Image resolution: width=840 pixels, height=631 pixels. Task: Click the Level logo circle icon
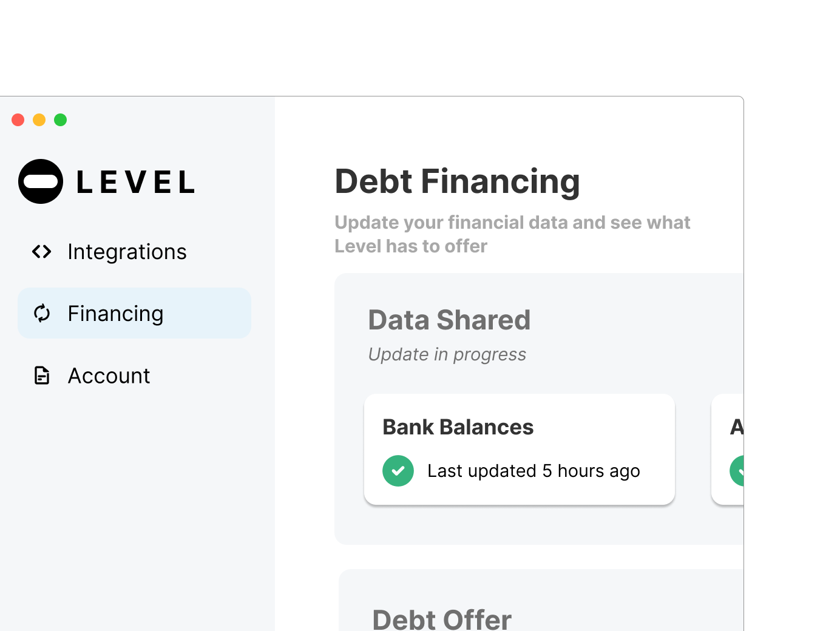[x=41, y=181]
